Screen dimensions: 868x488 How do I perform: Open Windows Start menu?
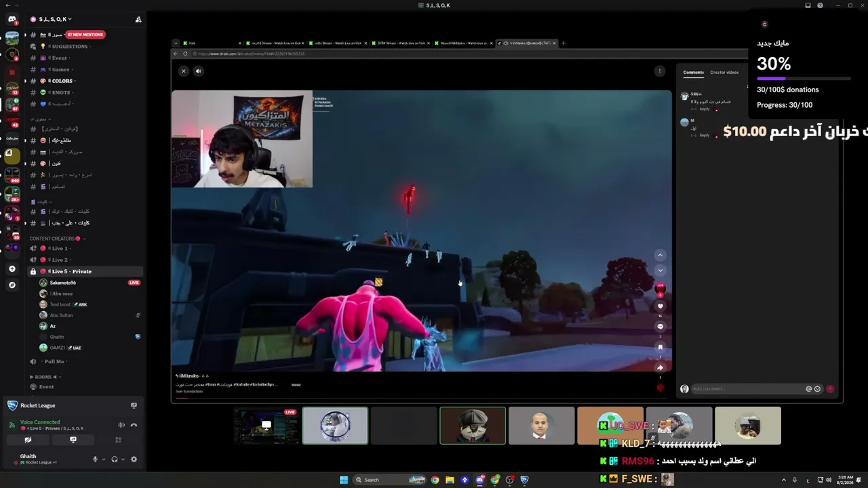344,480
